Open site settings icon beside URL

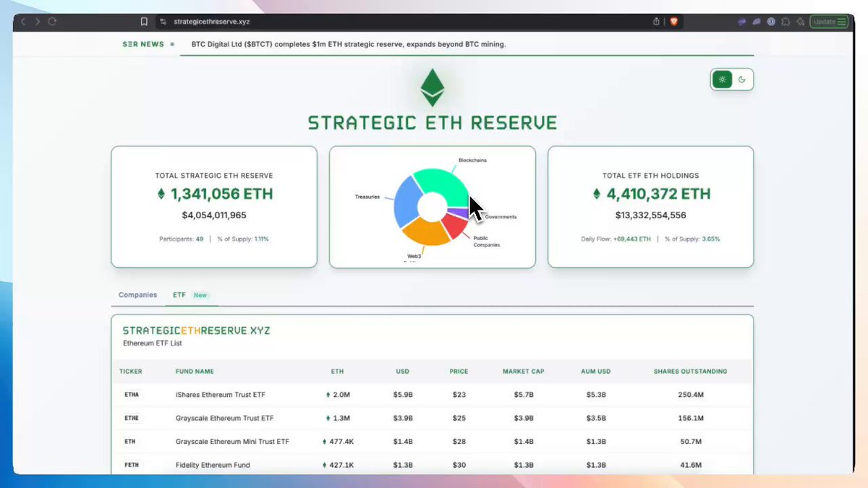[163, 22]
